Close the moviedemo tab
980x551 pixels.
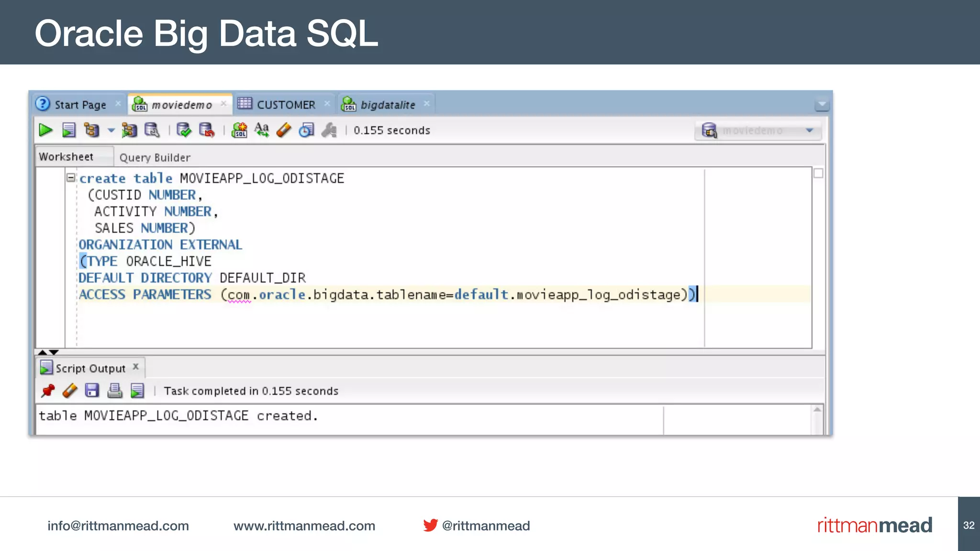click(x=223, y=103)
